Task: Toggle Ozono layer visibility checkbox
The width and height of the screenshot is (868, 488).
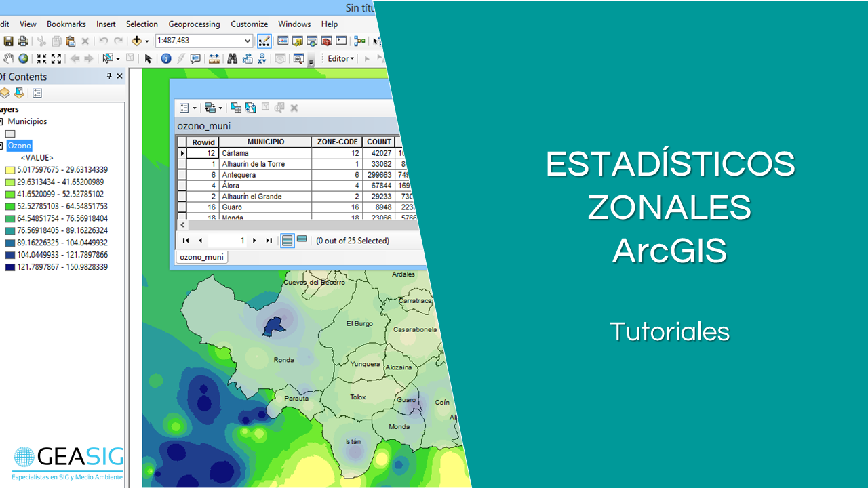Action: coord(1,146)
